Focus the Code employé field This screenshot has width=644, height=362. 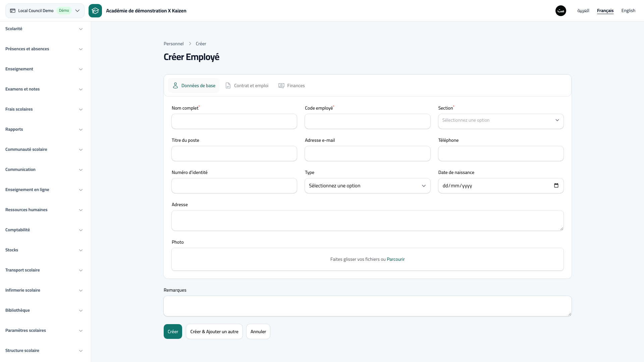(x=367, y=121)
